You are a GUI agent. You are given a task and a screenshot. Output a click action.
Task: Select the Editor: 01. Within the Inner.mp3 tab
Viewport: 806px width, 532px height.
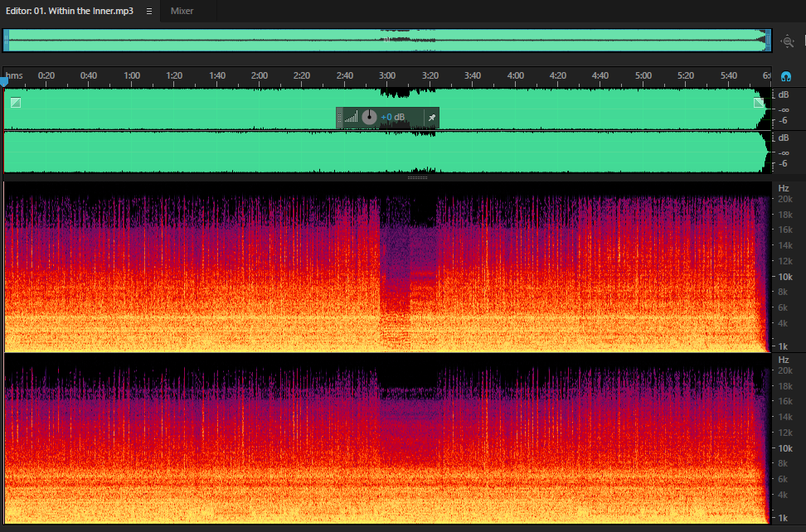pos(70,11)
